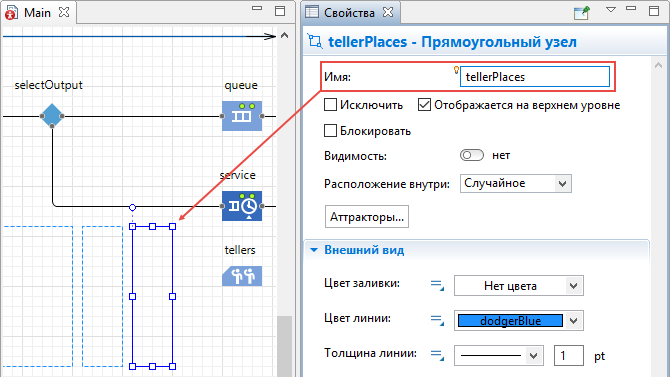Click static/dynamic switch icon beside Толщина линии
Screen dimensions: 670x377
point(437,355)
